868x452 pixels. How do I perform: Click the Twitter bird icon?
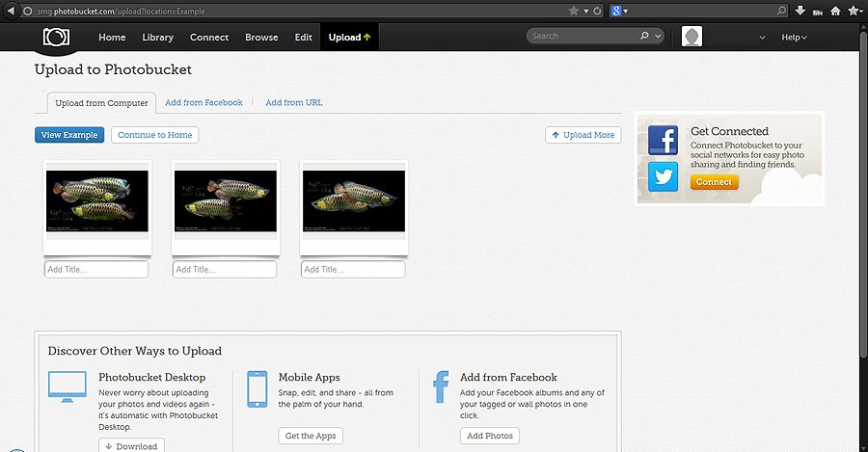(664, 176)
